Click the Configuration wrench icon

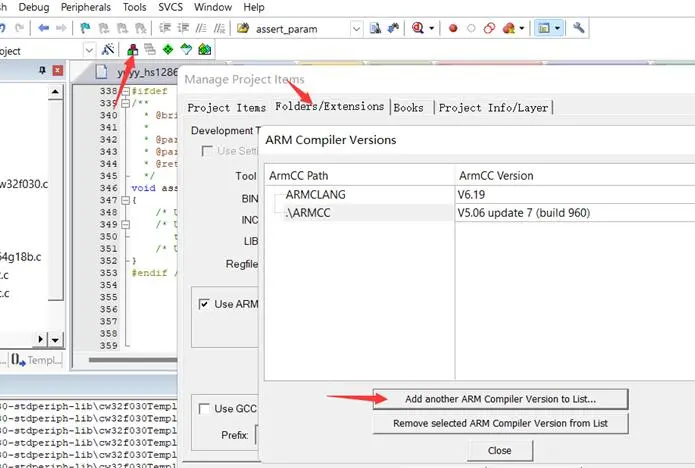click(579, 29)
